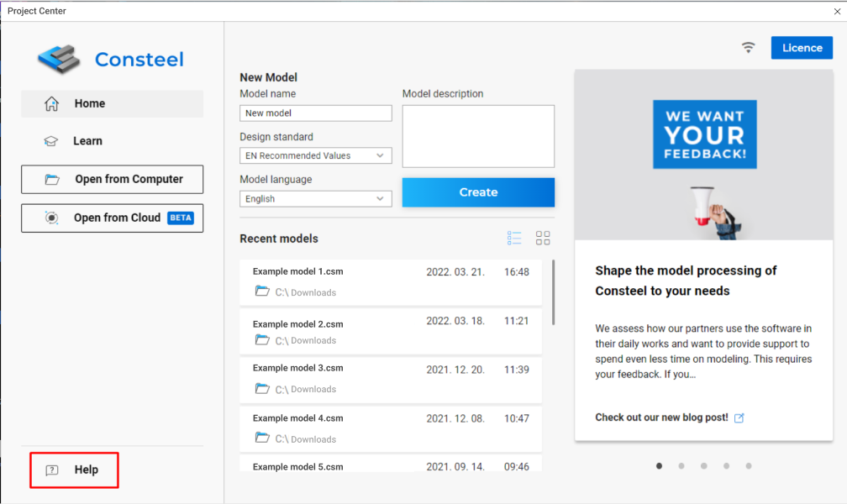Screen dimensions: 847x504
Task: Open Example model 3.csm from recent models
Action: tap(391, 380)
